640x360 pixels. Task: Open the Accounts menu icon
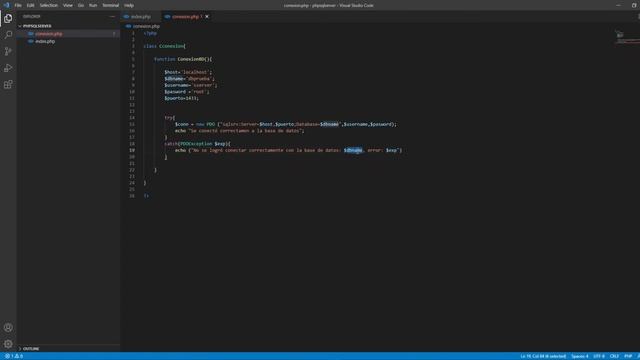coord(8,327)
